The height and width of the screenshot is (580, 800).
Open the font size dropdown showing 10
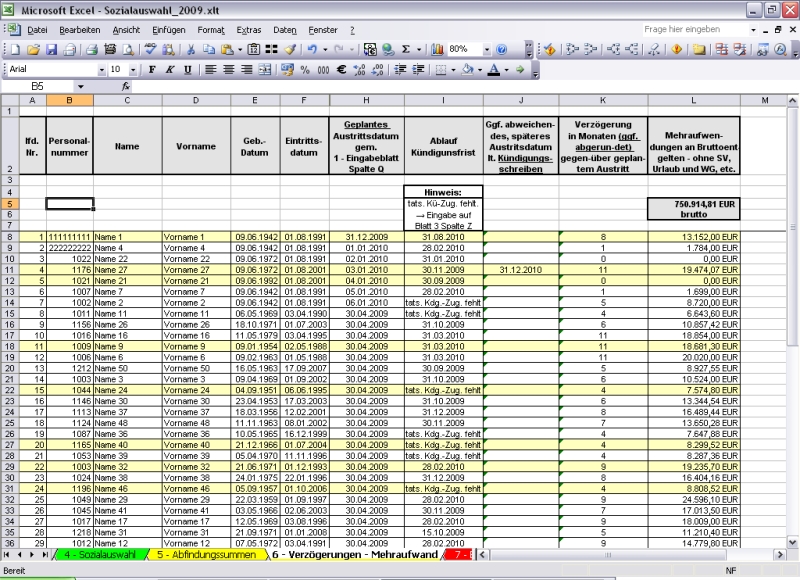133,70
